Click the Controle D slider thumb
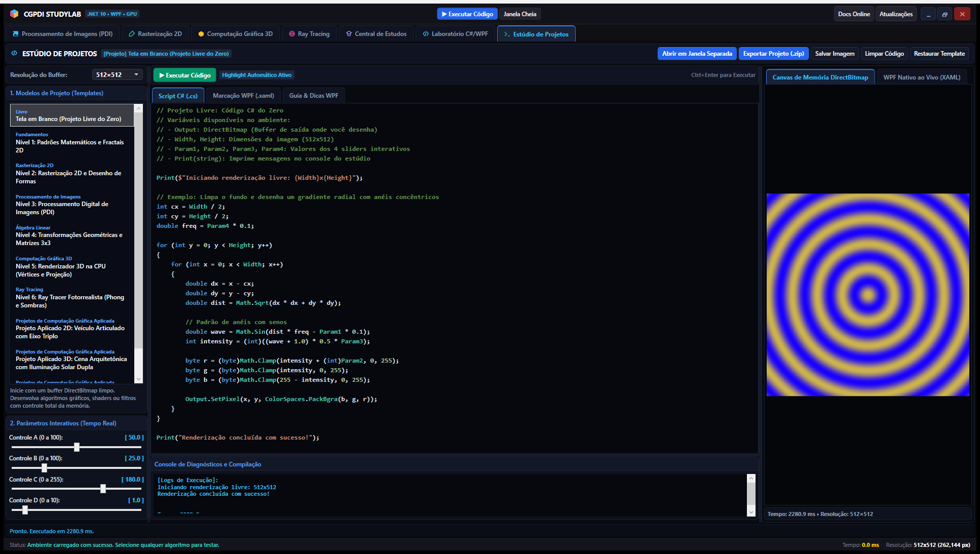The image size is (980, 554). (x=25, y=509)
